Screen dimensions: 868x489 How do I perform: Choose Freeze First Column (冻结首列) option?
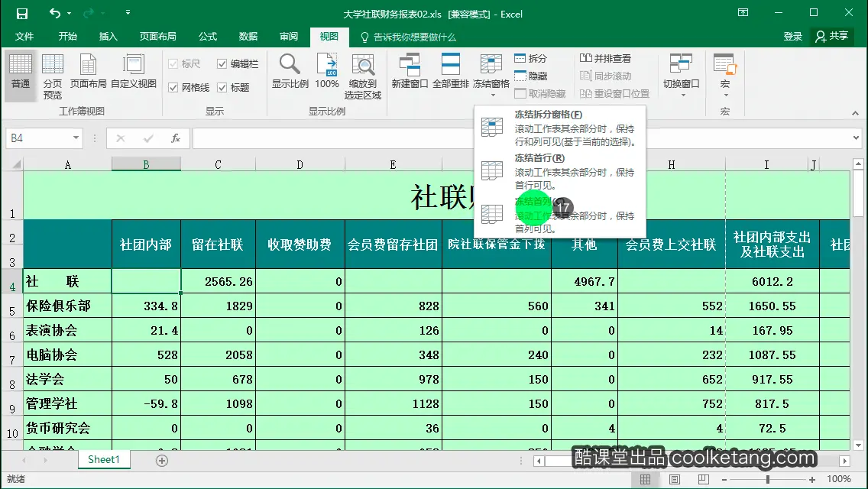559,214
